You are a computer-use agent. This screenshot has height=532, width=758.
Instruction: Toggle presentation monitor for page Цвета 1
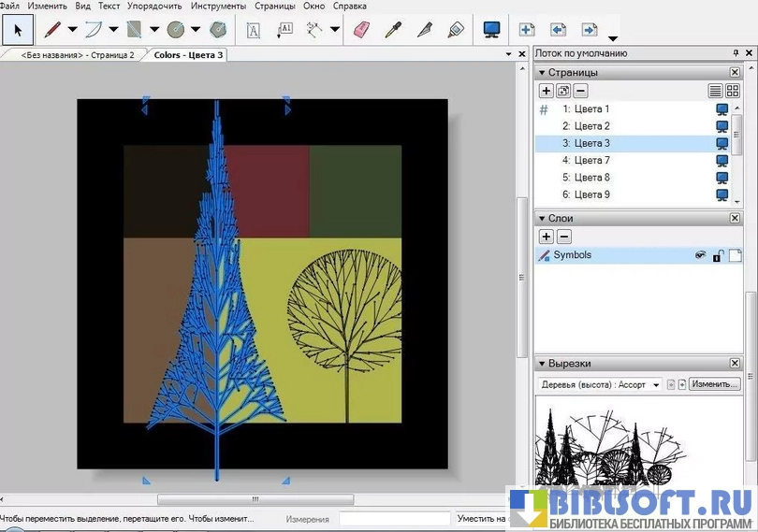pos(722,109)
